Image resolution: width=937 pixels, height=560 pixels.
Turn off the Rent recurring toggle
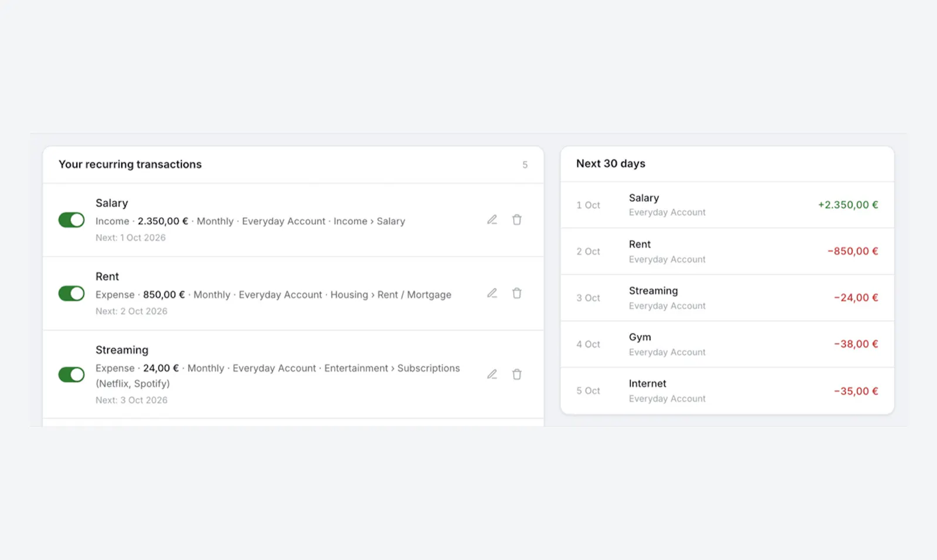71,293
